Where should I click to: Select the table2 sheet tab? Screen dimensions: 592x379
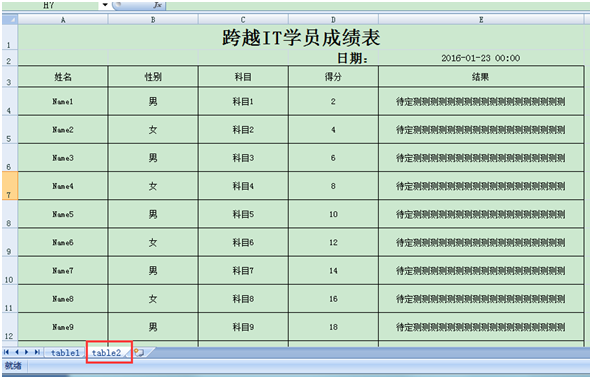click(x=106, y=353)
